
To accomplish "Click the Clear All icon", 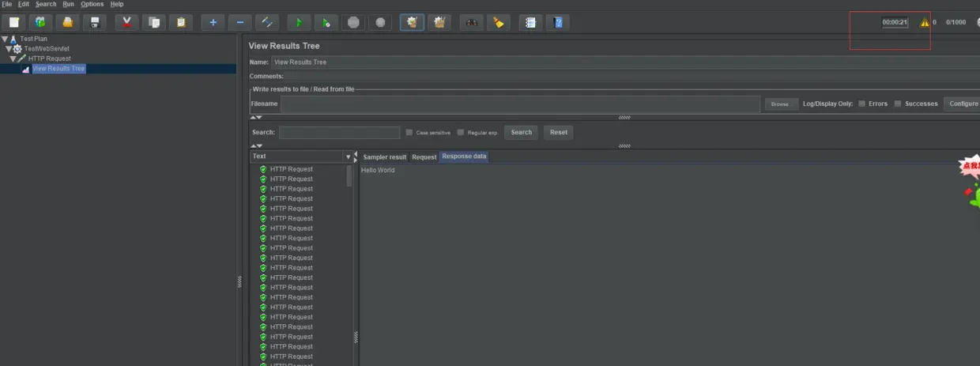I will pos(439,22).
